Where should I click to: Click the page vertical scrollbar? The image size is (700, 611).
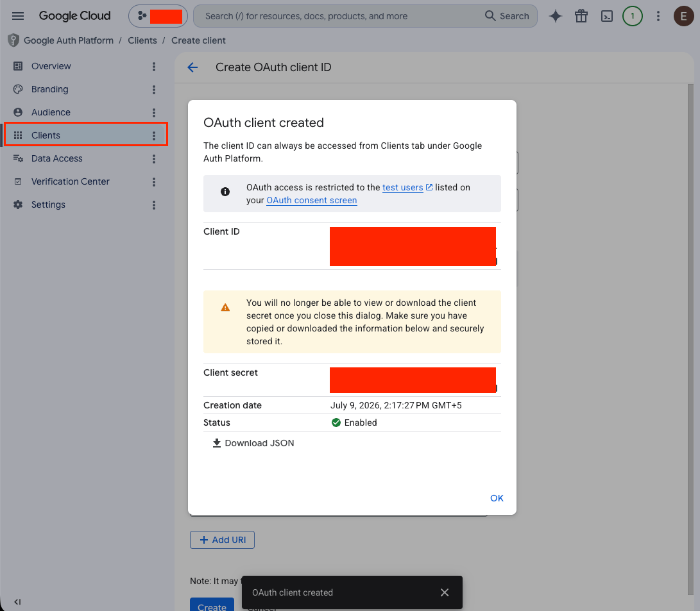(x=690, y=339)
